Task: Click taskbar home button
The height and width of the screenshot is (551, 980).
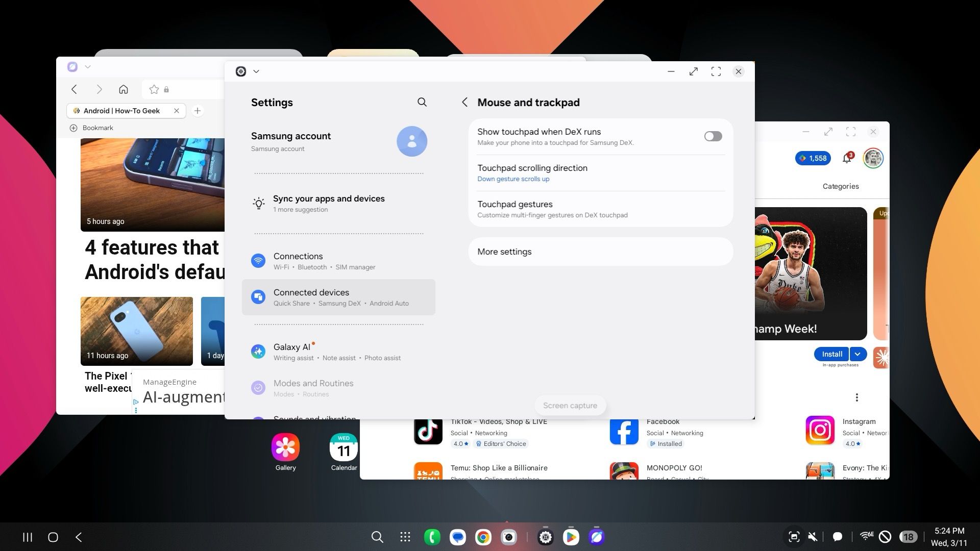Action: 53,537
